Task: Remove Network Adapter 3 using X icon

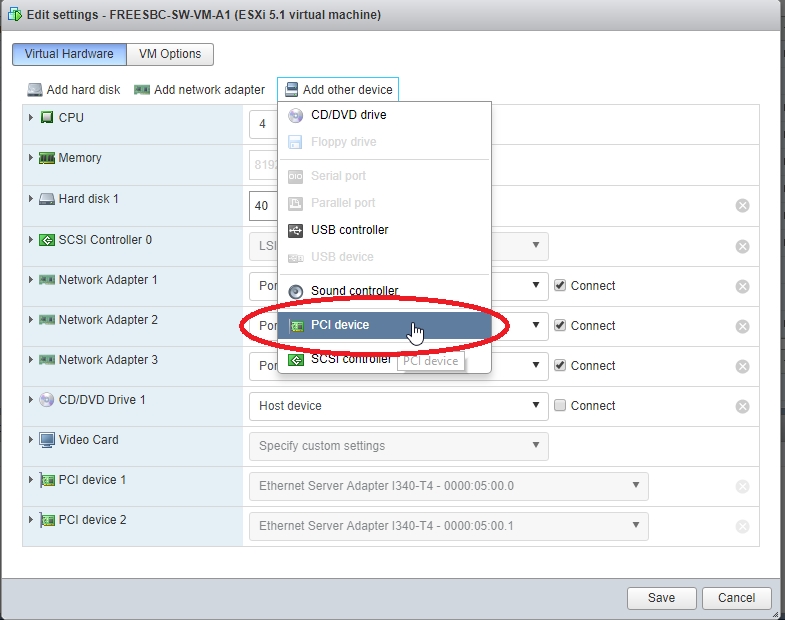Action: coord(742,366)
